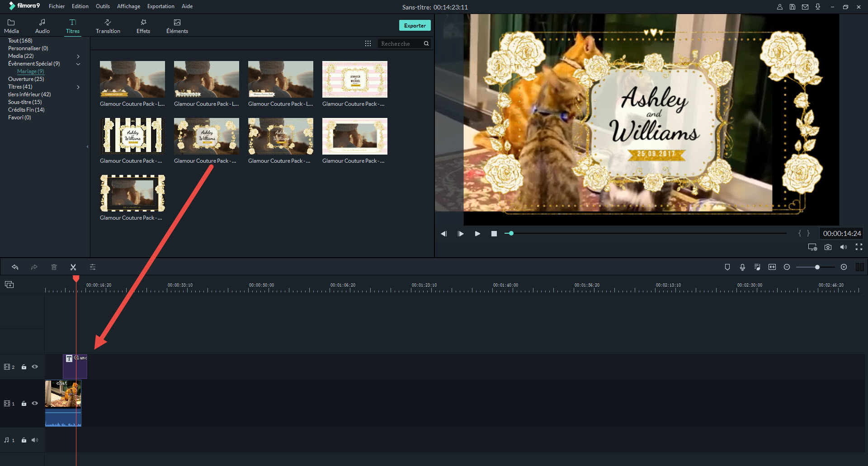Select the pink striped Jennifer Michael title thumbnail

(355, 79)
